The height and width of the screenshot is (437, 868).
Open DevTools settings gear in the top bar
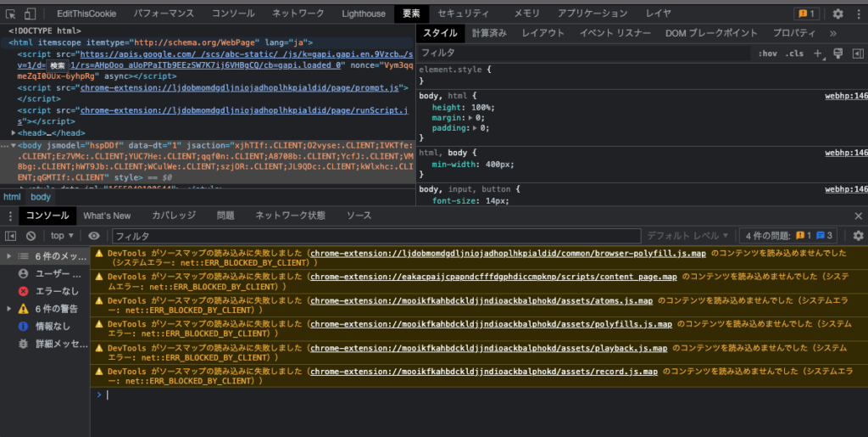tap(837, 14)
